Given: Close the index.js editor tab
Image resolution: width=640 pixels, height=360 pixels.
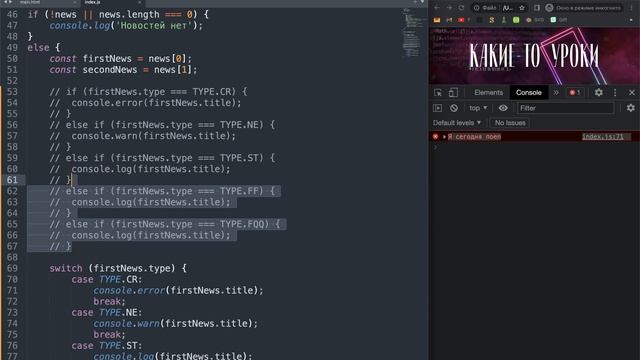Looking at the screenshot, I should 139,2.
